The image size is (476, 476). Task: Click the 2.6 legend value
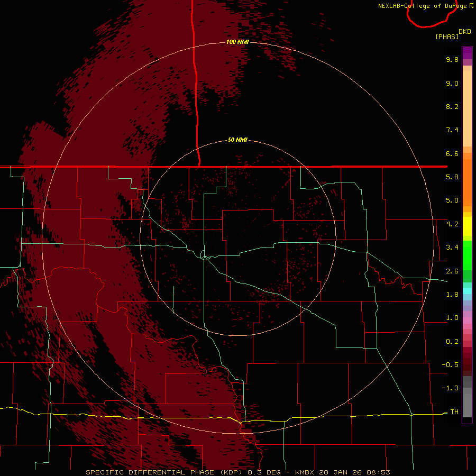pyautogui.click(x=452, y=271)
